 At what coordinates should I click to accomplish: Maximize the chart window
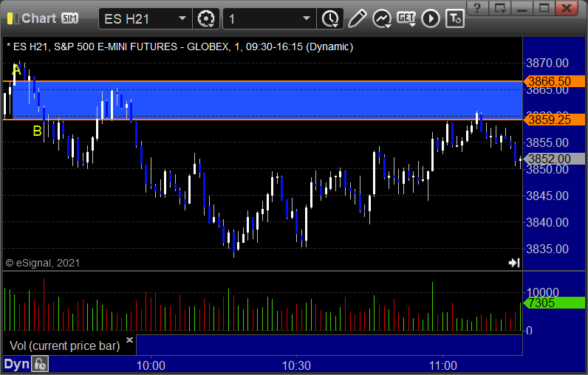click(544, 7)
